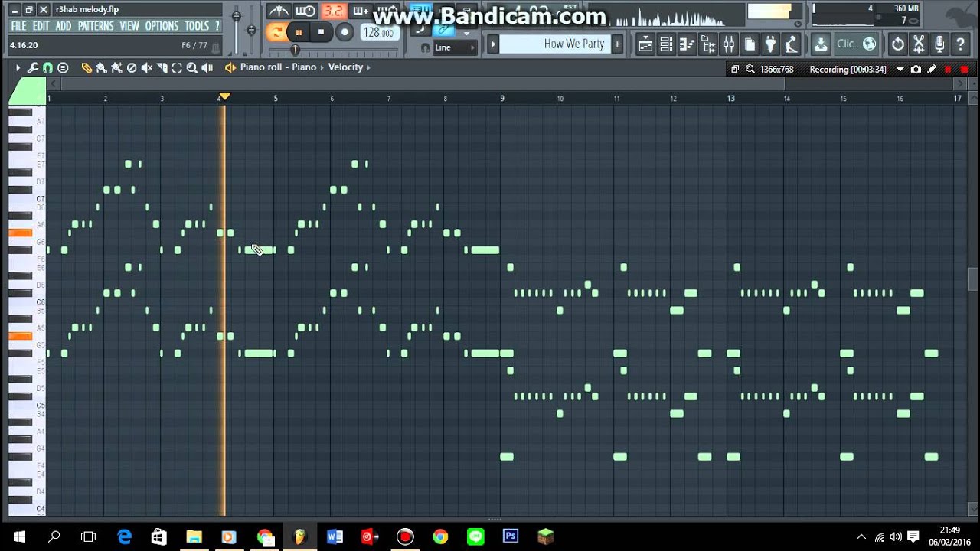Click the Bandicam camera screenshot icon
This screenshot has width=980, height=551.
(x=916, y=70)
